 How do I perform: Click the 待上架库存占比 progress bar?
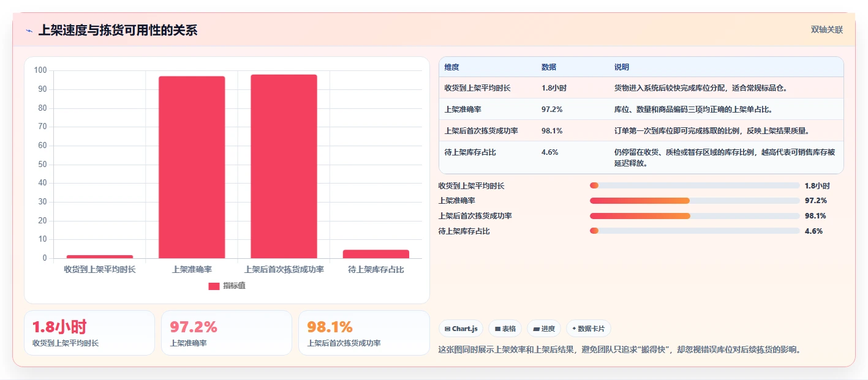tap(695, 231)
